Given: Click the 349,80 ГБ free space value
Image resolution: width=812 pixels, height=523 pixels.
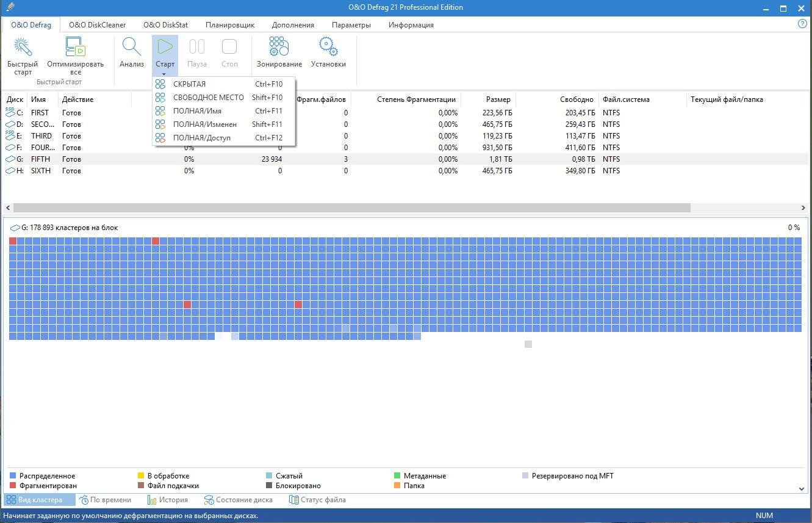Looking at the screenshot, I should click(578, 171).
